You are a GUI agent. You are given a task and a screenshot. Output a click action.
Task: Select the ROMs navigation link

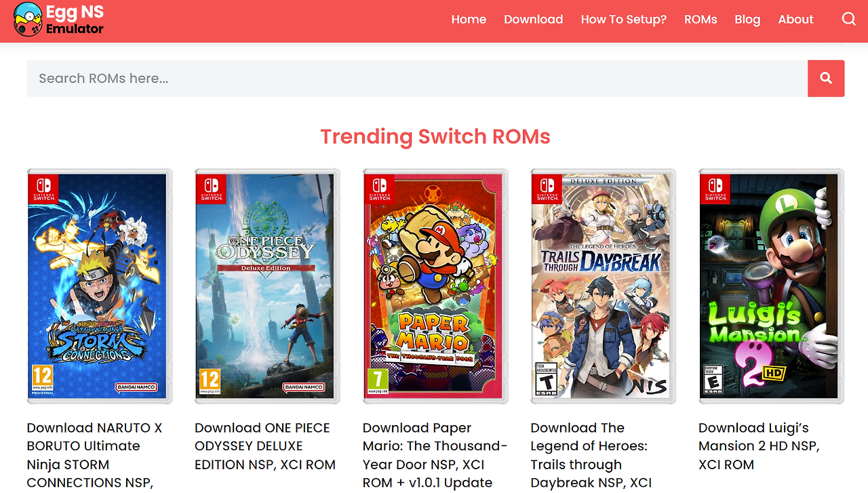pyautogui.click(x=701, y=19)
